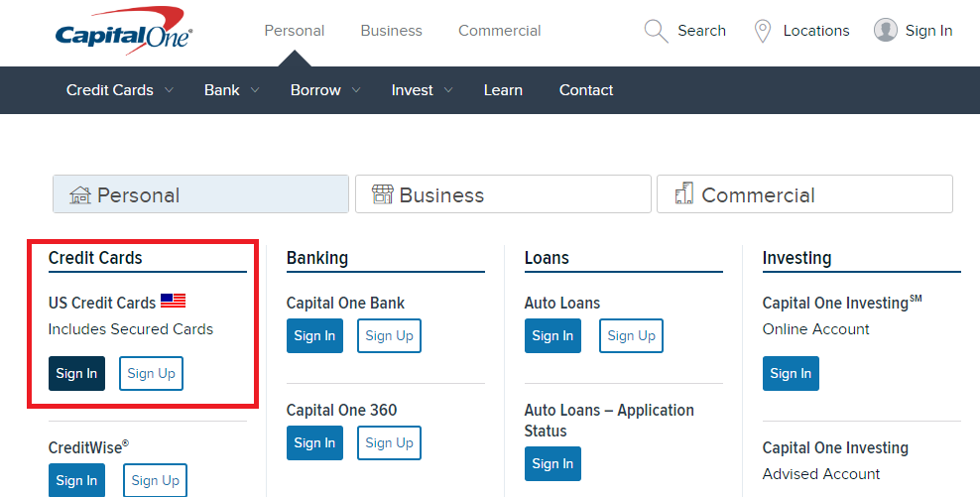
Task: Click the building icon on Commercial tab
Action: [x=684, y=193]
